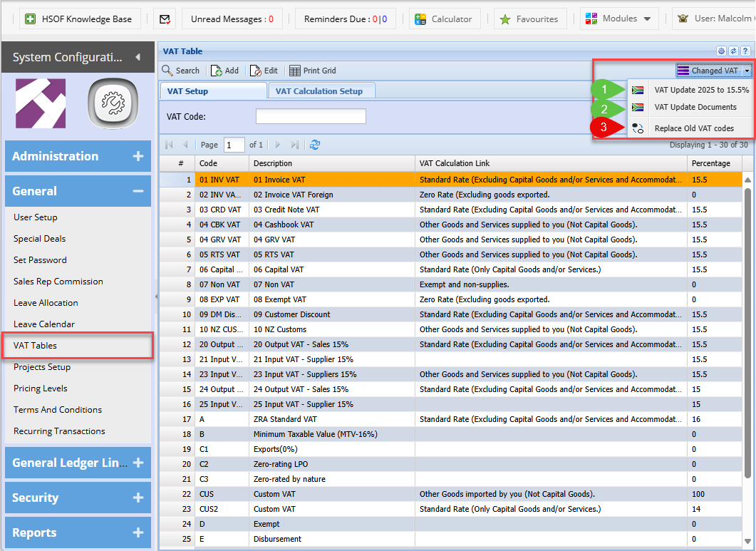Viewport: 756px width, 551px height.
Task: Expand the Security section
Action: [x=138, y=498]
